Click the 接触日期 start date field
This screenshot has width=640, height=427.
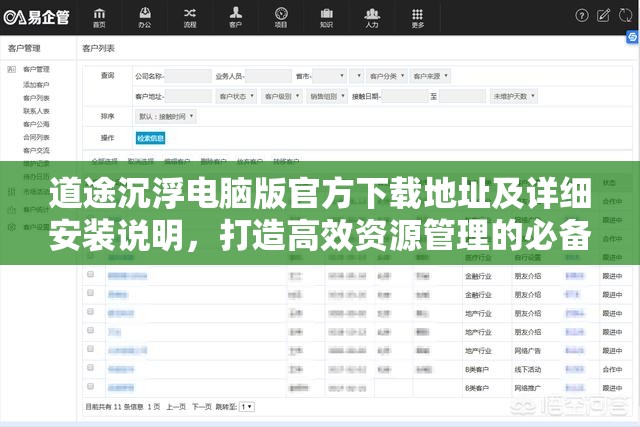coord(405,96)
